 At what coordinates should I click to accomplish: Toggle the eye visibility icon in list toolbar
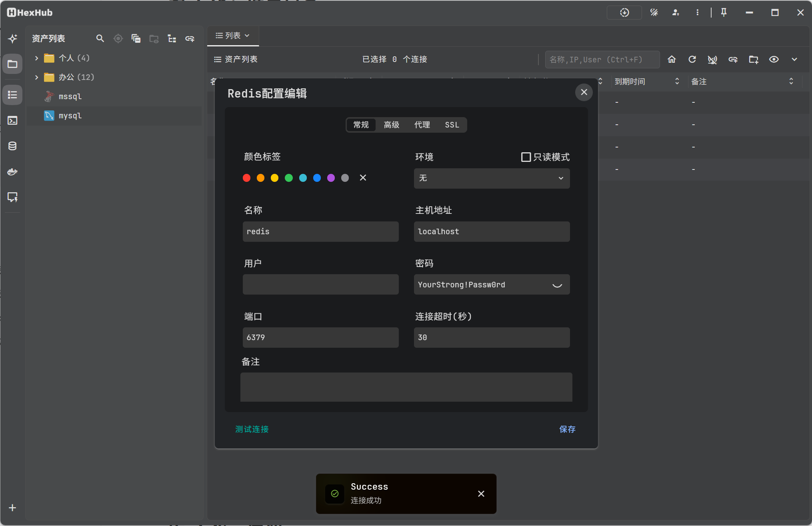(x=774, y=59)
